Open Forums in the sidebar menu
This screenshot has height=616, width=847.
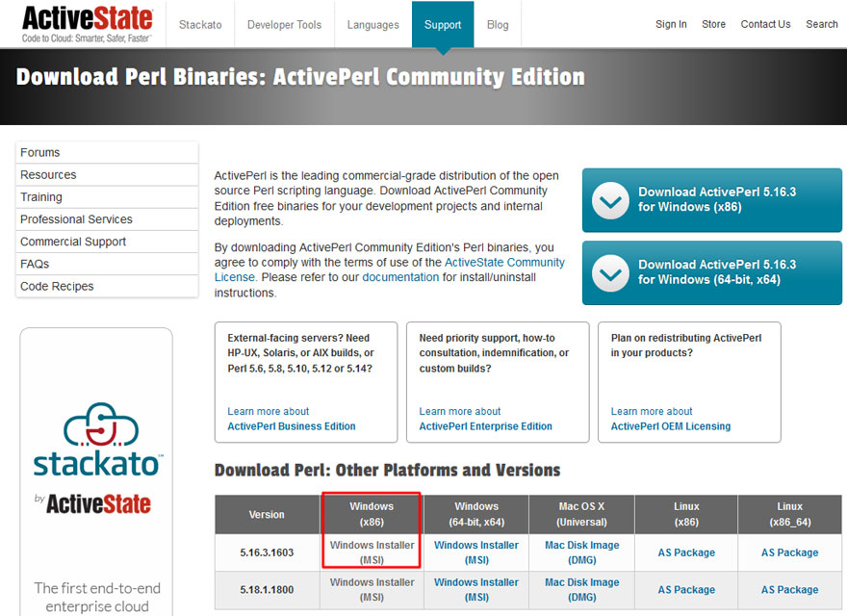pyautogui.click(x=107, y=152)
